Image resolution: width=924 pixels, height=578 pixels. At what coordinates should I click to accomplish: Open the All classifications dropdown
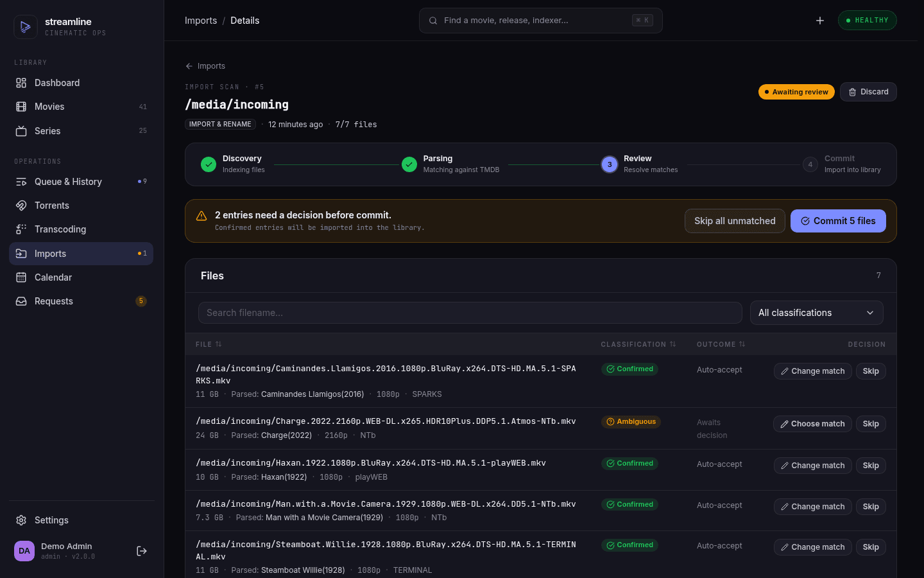pyautogui.click(x=817, y=313)
